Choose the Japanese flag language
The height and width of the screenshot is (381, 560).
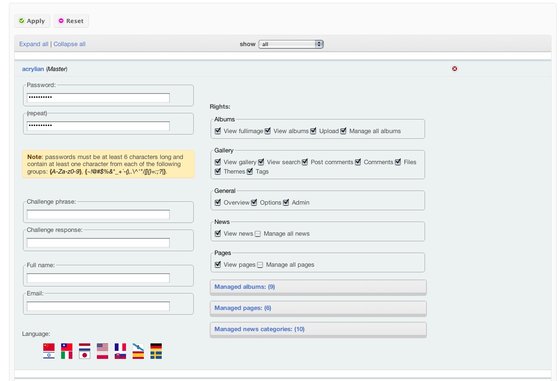(x=85, y=355)
